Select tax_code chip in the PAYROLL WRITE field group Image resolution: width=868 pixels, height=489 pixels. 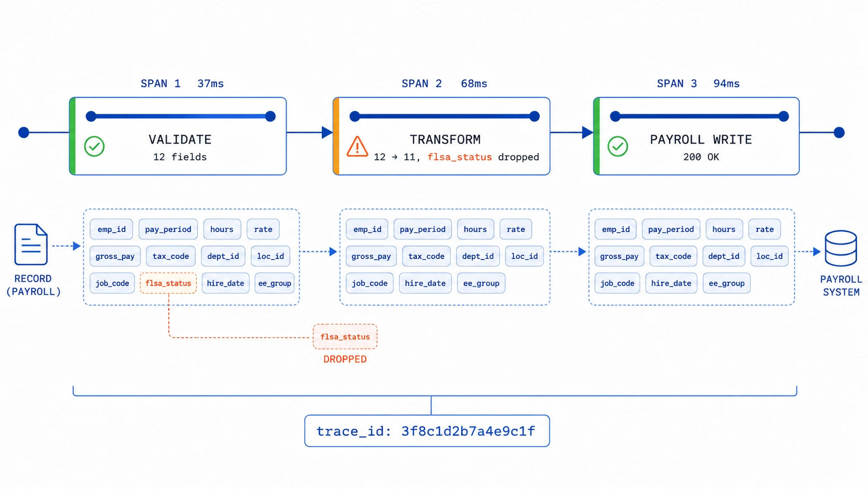673,256
